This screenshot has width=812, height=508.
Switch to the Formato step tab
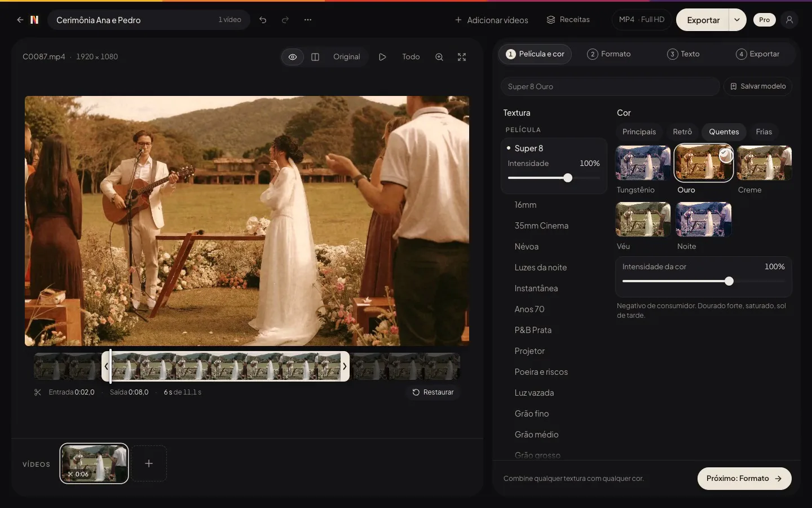point(609,54)
